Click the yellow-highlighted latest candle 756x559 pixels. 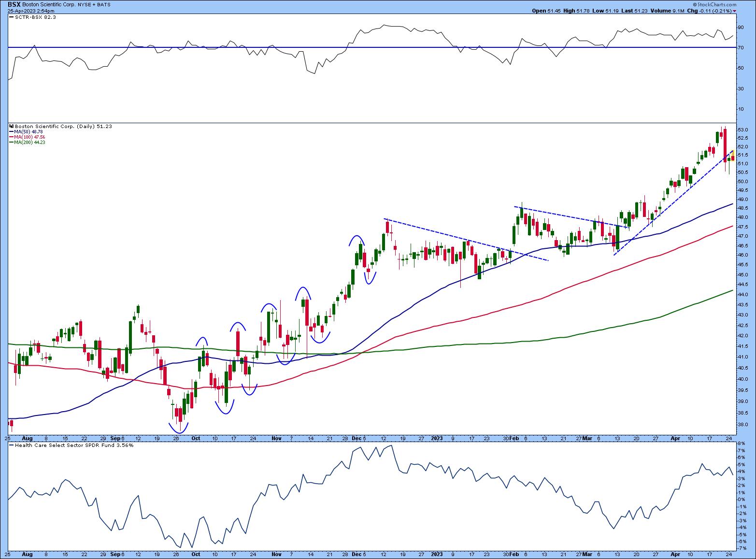point(733,156)
